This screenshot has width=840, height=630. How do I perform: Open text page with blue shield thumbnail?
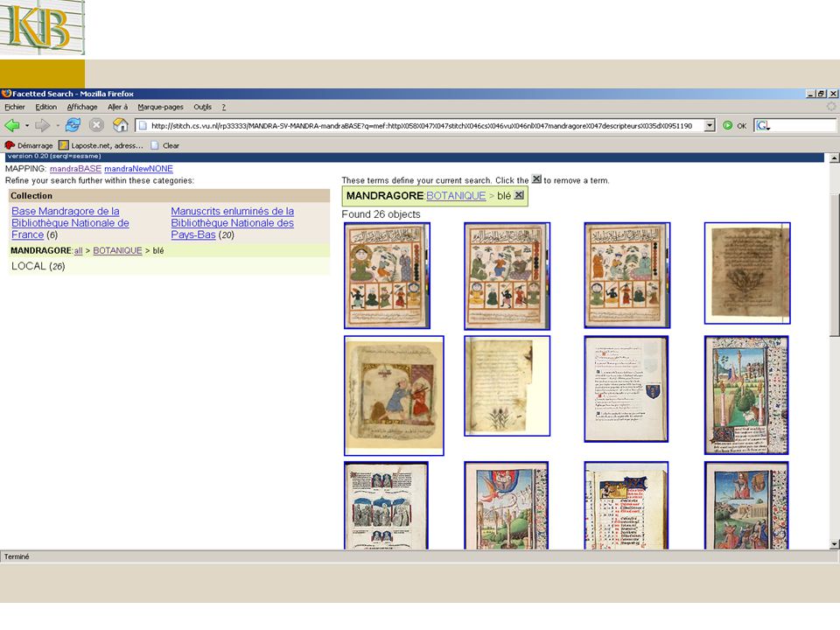(x=626, y=388)
